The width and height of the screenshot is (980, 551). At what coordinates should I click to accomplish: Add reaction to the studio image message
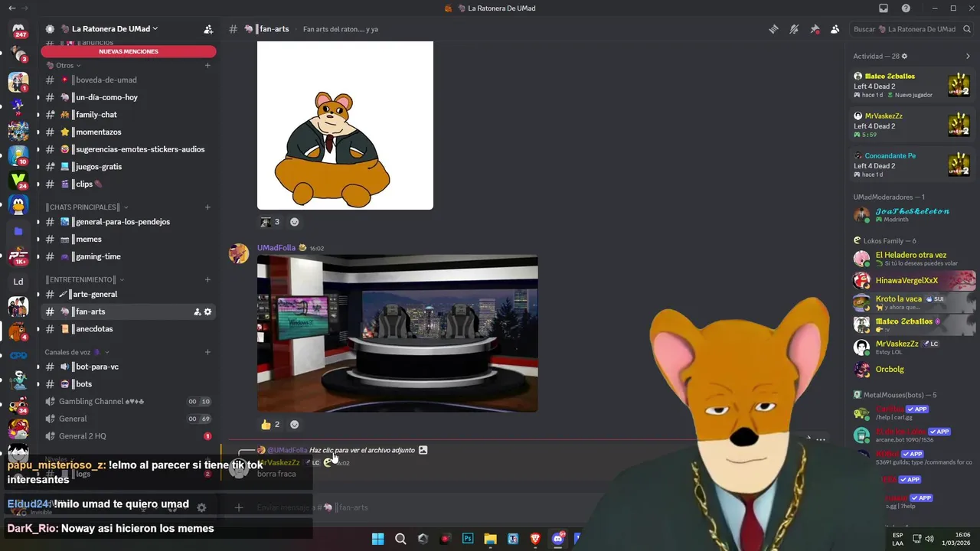[x=294, y=424]
